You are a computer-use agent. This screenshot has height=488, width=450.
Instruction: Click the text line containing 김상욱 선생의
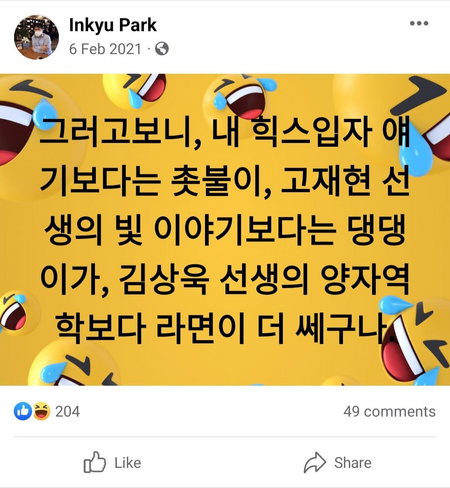point(225,279)
